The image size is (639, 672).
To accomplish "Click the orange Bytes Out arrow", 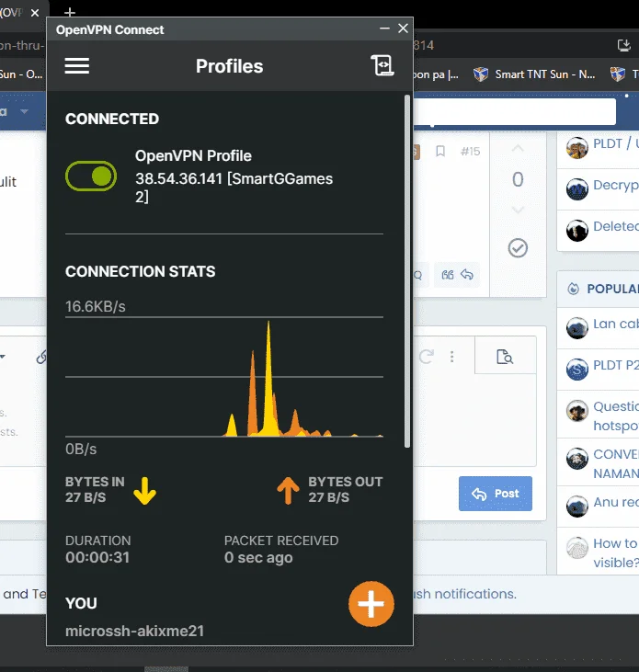I will [288, 490].
